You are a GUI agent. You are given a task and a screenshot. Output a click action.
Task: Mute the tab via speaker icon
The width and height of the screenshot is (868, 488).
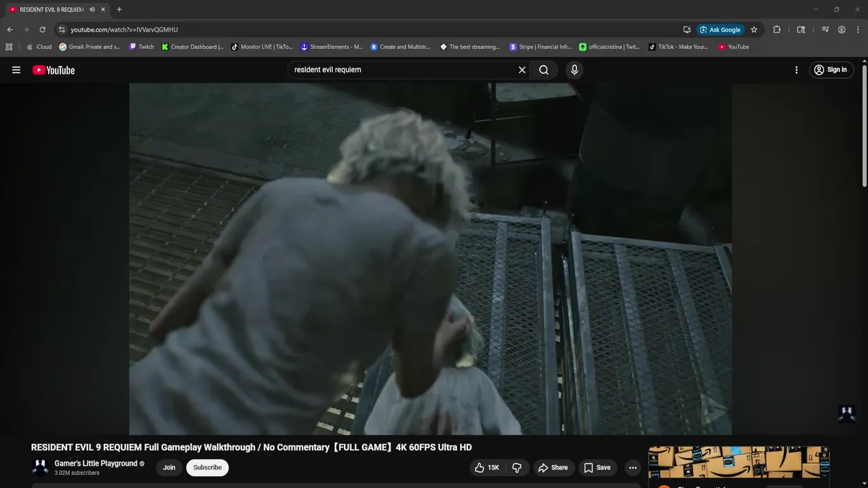(x=92, y=9)
